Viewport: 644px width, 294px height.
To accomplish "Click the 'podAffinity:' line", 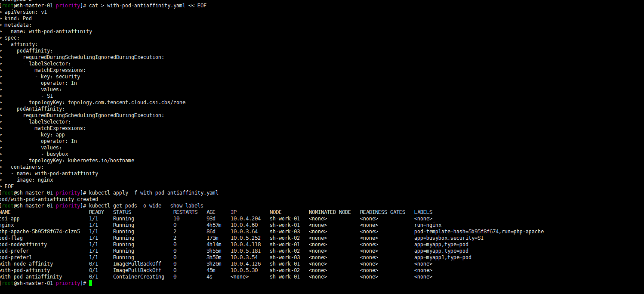I will point(35,51).
